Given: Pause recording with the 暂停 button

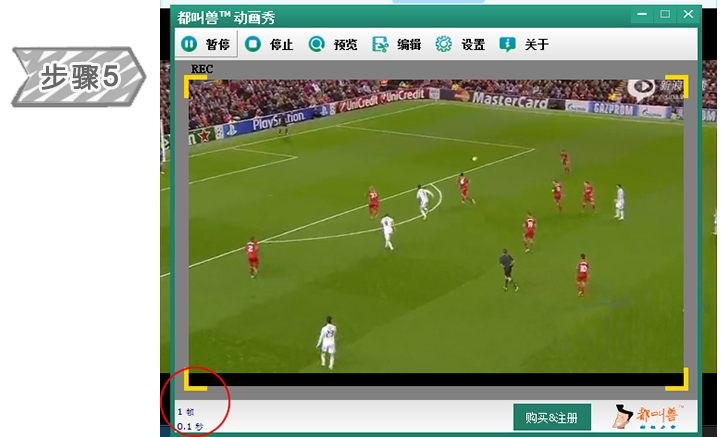Looking at the screenshot, I should click(207, 44).
